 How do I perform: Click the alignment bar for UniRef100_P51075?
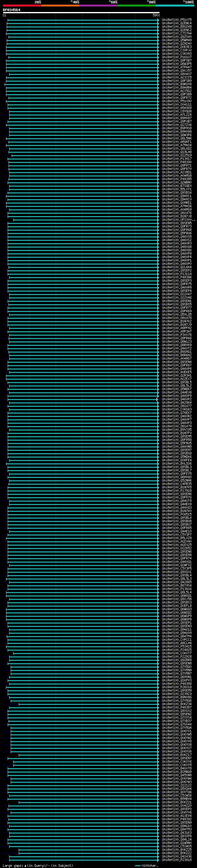[83, 20]
